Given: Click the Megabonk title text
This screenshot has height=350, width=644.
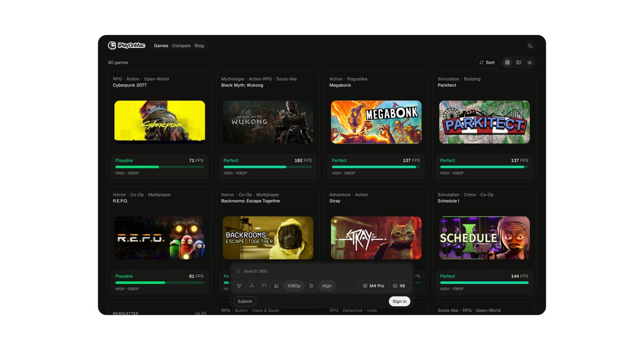Looking at the screenshot, I should tap(340, 85).
